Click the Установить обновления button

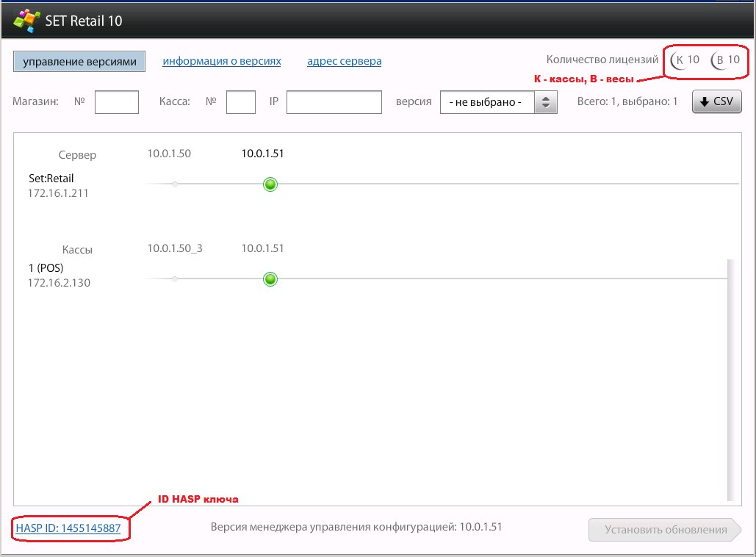coord(664,530)
